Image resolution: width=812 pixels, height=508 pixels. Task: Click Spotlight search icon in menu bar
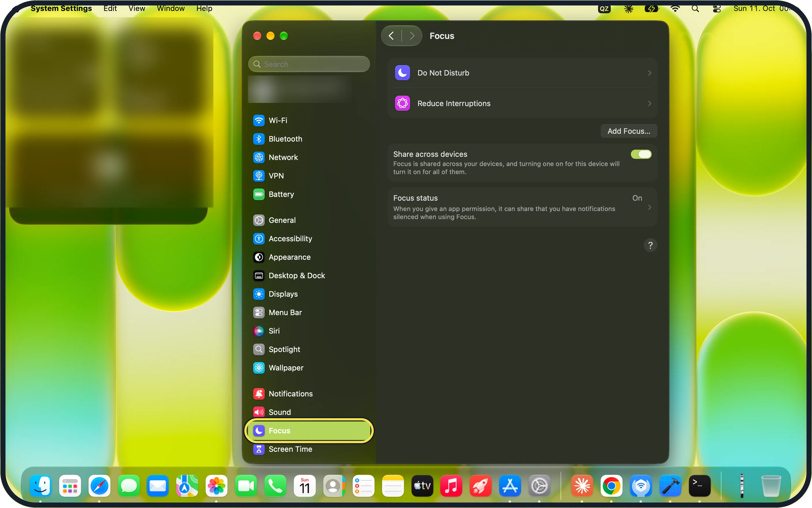(x=695, y=9)
